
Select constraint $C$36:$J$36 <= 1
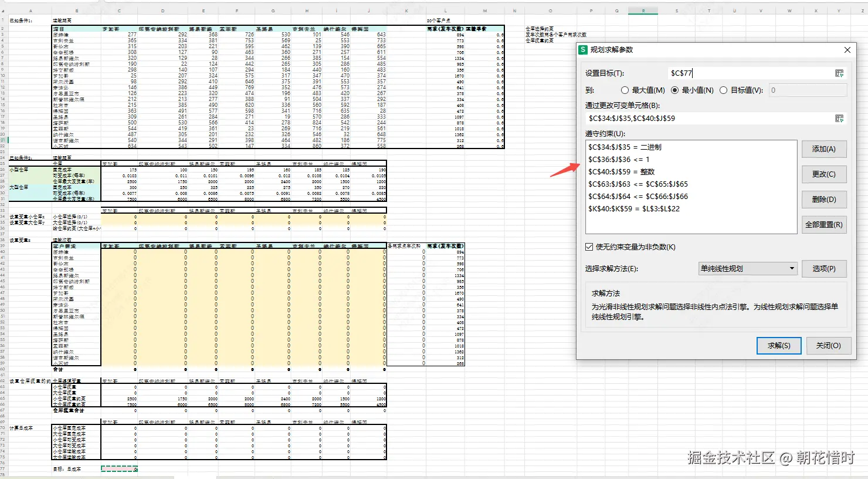[x=619, y=160]
